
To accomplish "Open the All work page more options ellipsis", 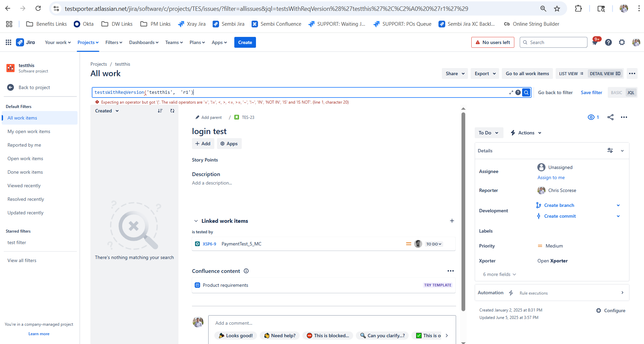I will 632,73.
